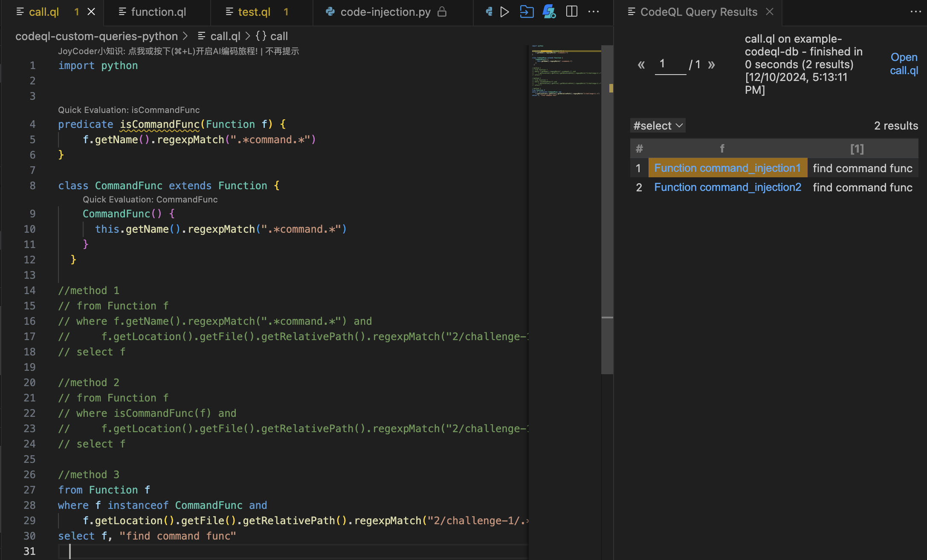Open the JoyCoder AI chat icon
Viewport: 927px width, 560px height.
549,12
